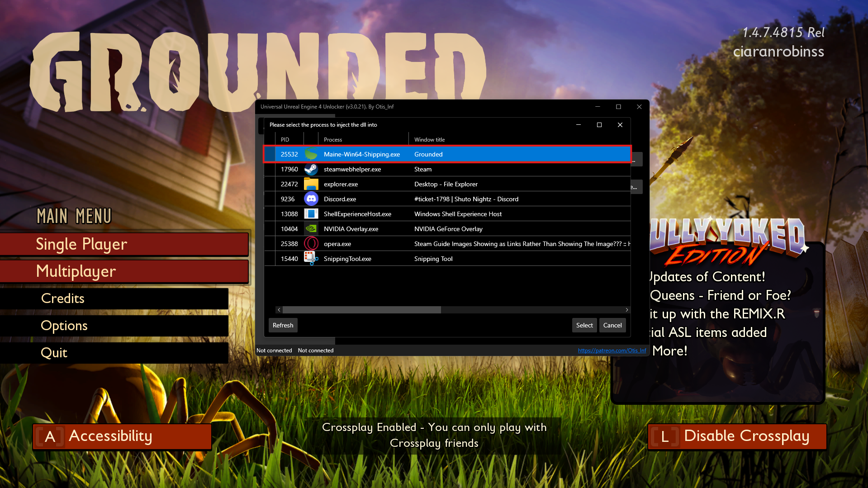Screen dimensions: 868x488
Task: Click the horizontal scrollbar thumb in process list
Action: coord(362,310)
